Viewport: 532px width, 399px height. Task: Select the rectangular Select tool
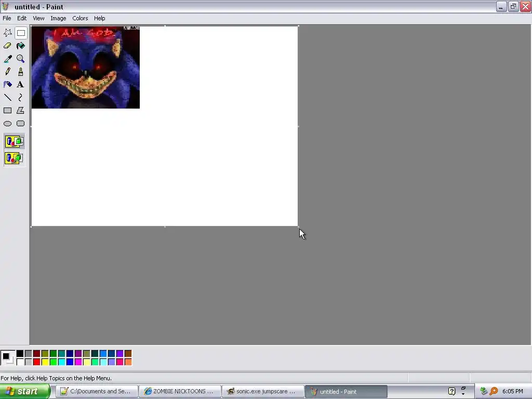[x=21, y=33]
